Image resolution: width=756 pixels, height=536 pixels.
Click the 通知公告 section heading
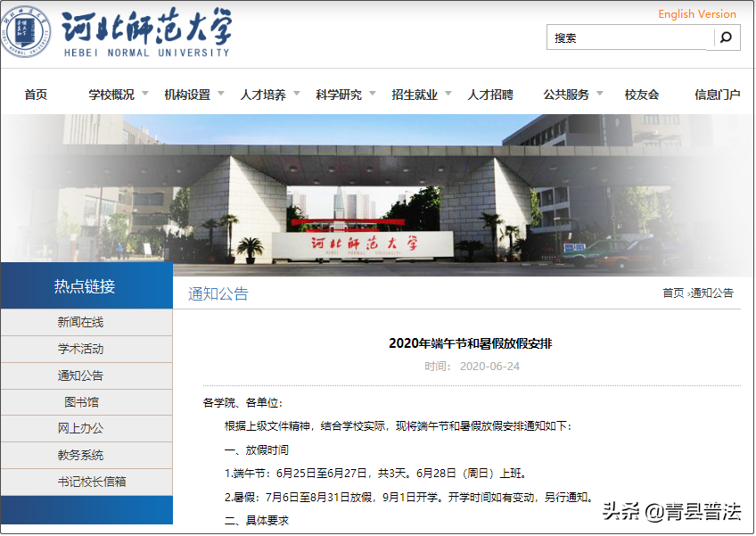tap(218, 293)
